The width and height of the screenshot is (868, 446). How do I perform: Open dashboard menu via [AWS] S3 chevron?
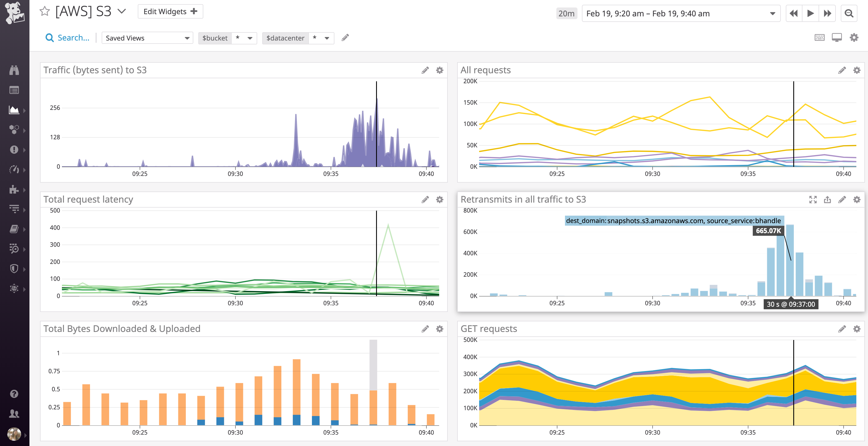[121, 11]
